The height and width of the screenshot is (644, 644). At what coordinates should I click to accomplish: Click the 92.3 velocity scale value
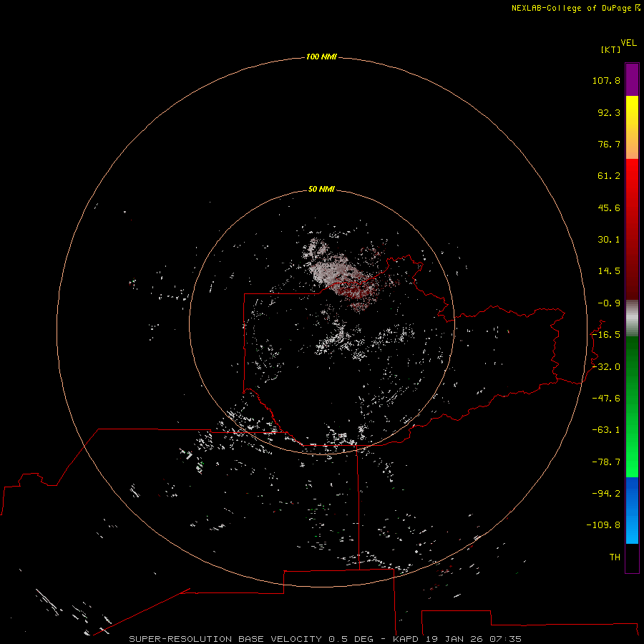pos(609,112)
